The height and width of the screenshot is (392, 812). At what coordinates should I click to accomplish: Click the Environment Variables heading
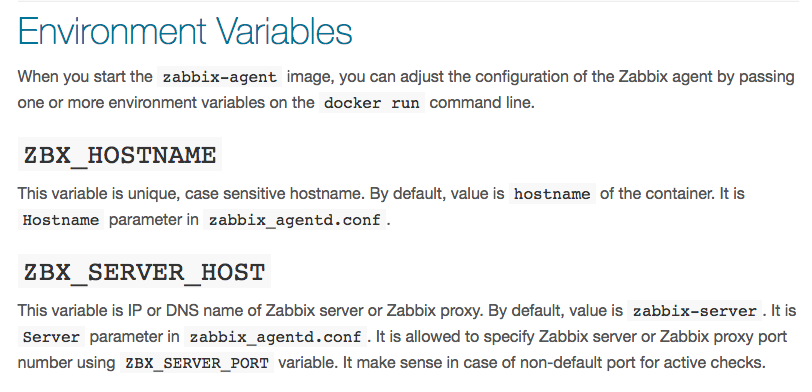pyautogui.click(x=185, y=32)
